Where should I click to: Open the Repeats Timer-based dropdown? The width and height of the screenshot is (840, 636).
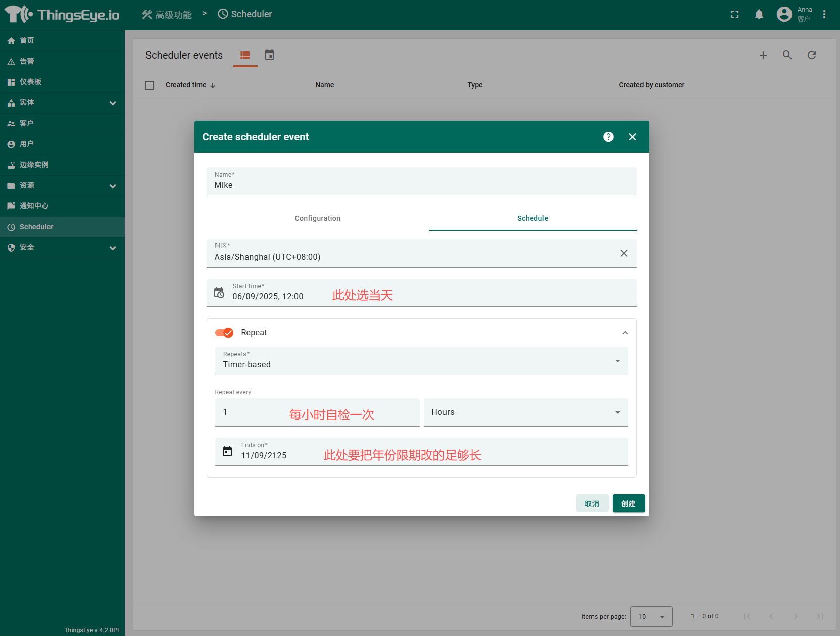coord(421,361)
